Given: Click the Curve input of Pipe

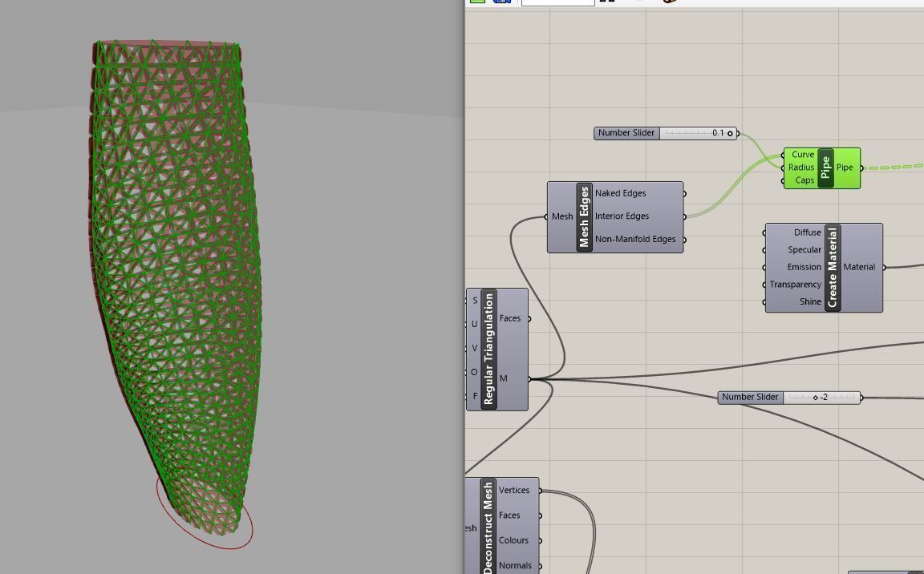Looking at the screenshot, I should (x=803, y=155).
